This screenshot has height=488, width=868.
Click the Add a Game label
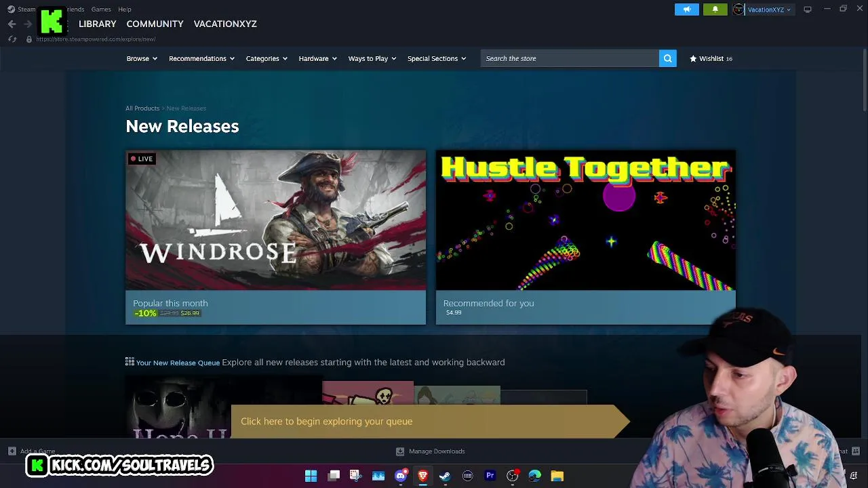37,451
